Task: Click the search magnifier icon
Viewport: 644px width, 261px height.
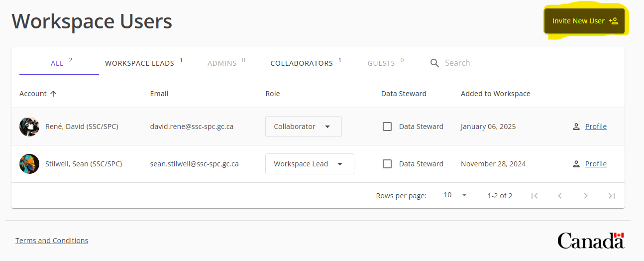Action: pos(434,63)
